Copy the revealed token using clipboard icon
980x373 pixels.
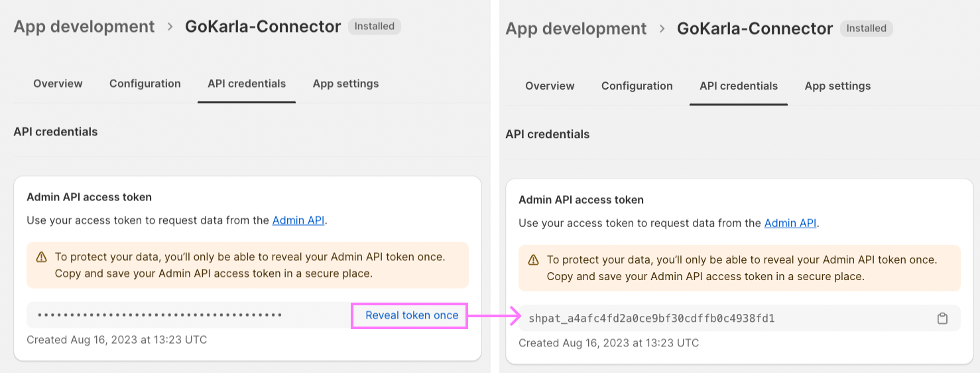click(x=942, y=319)
